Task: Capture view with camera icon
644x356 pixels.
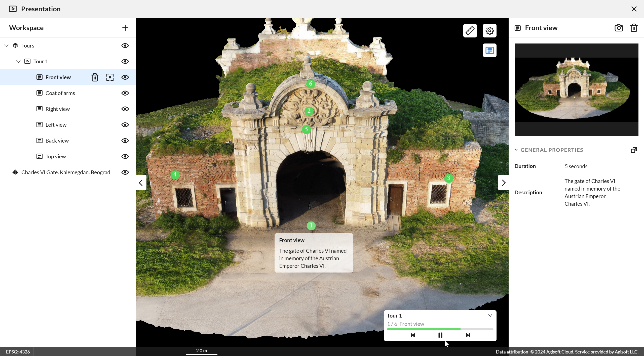Action: pyautogui.click(x=619, y=28)
